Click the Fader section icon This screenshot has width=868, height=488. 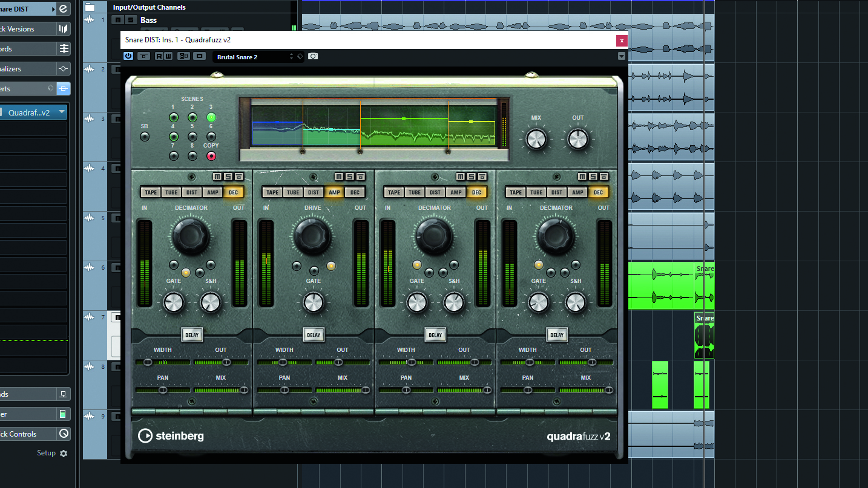[x=62, y=414]
